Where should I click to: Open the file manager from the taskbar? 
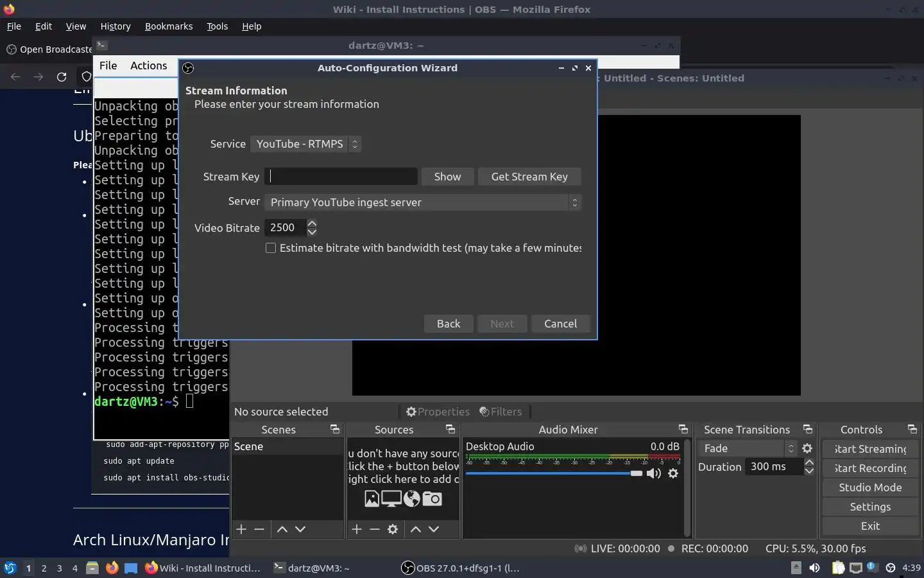point(92,568)
